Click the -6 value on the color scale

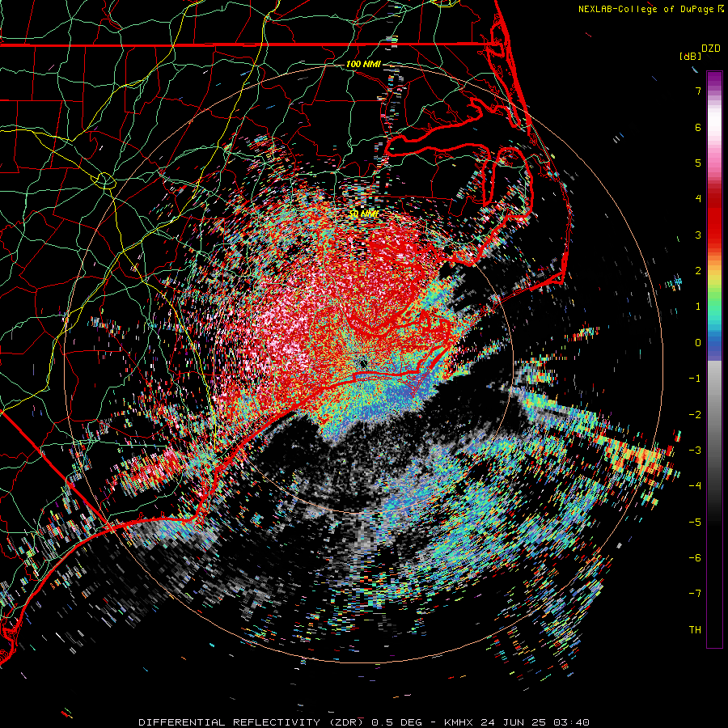point(695,558)
